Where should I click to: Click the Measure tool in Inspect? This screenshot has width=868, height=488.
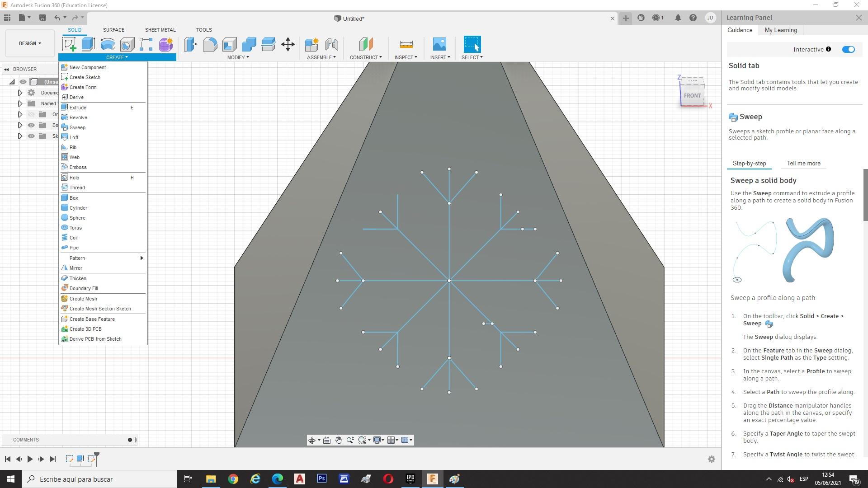(406, 44)
